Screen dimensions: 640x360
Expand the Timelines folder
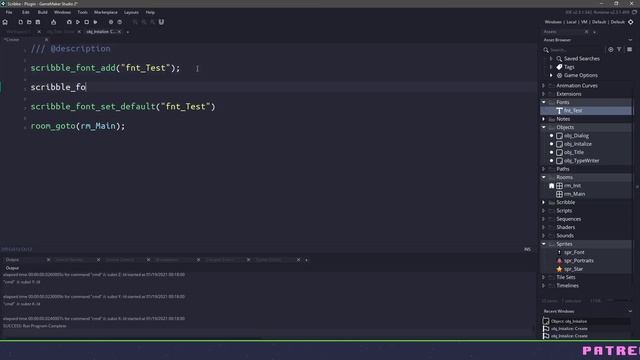click(x=544, y=286)
